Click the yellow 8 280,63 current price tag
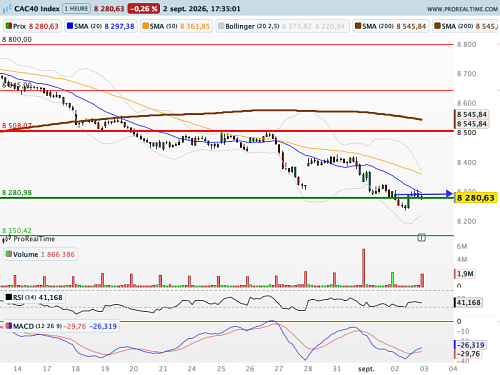 pyautogui.click(x=476, y=198)
